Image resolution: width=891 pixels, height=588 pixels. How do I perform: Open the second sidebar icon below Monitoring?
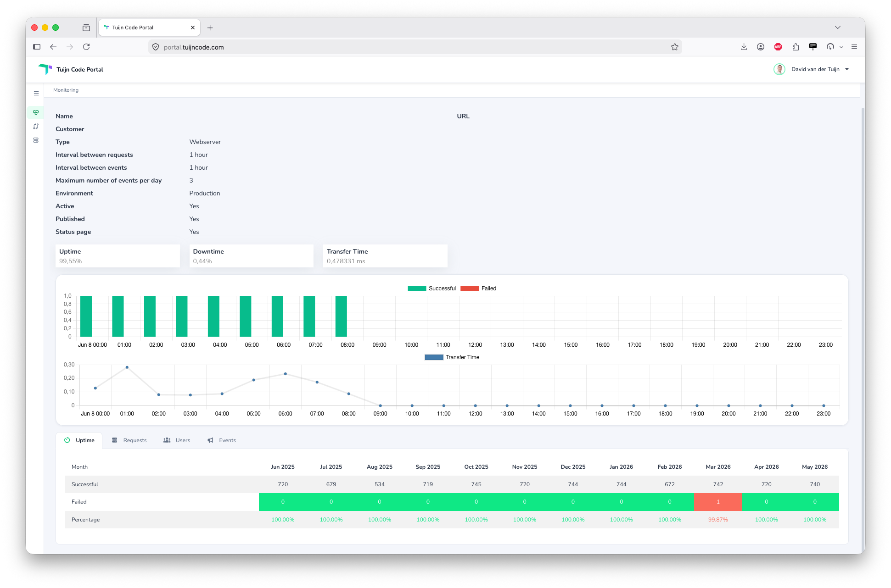(36, 126)
